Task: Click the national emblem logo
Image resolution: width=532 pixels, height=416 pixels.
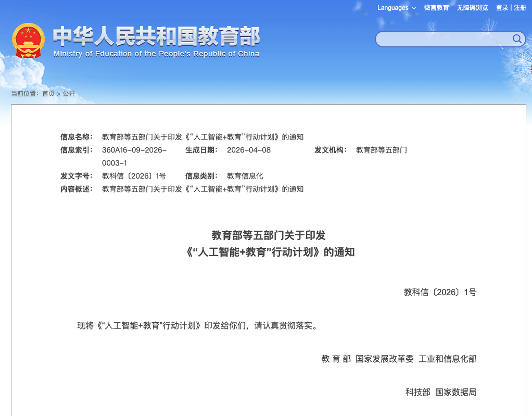Action: point(29,41)
